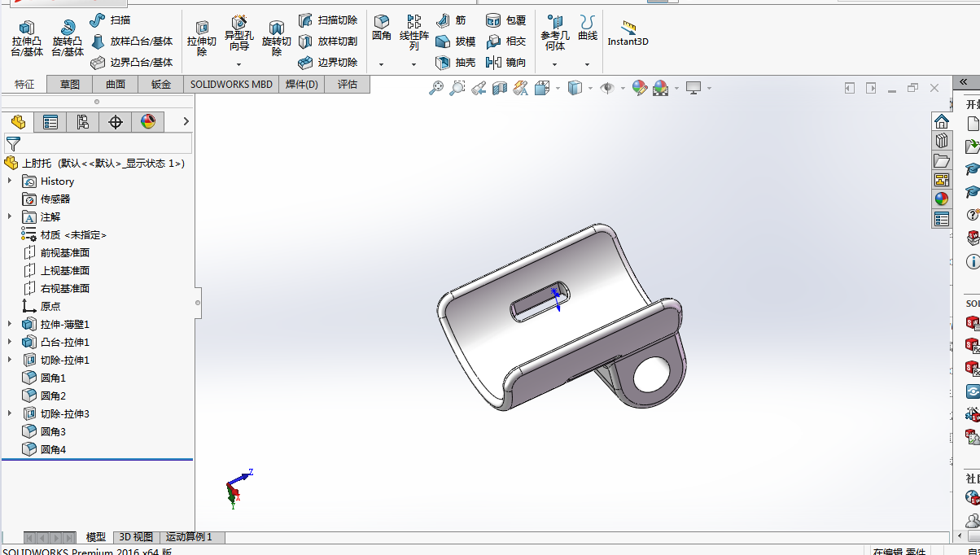Image resolution: width=980 pixels, height=555 pixels.
Task: Click Zoom to Fit magnifier icon
Action: 436,88
